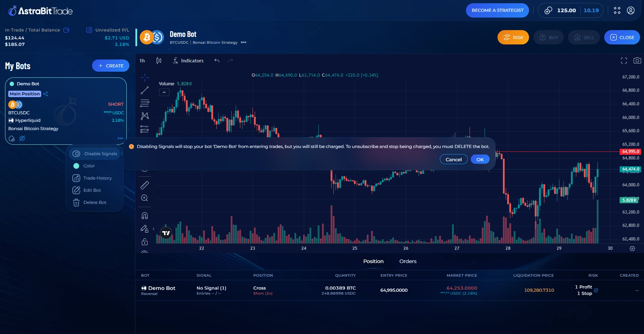This screenshot has height=334, width=644.
Task: Click the teal color swatch dot in the menu
Action: (76, 166)
